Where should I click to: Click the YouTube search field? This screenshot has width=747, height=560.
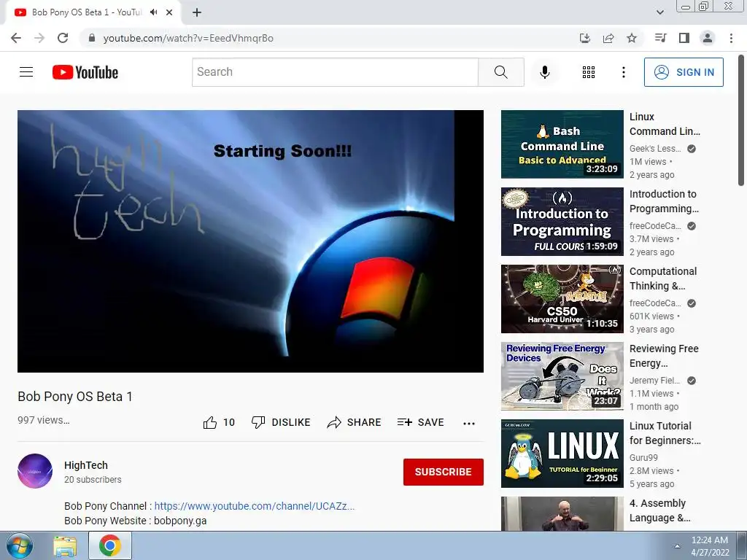[335, 72]
